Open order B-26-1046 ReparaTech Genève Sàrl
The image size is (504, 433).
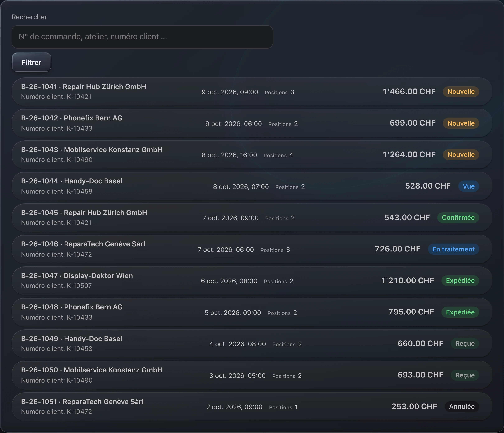[x=252, y=249]
